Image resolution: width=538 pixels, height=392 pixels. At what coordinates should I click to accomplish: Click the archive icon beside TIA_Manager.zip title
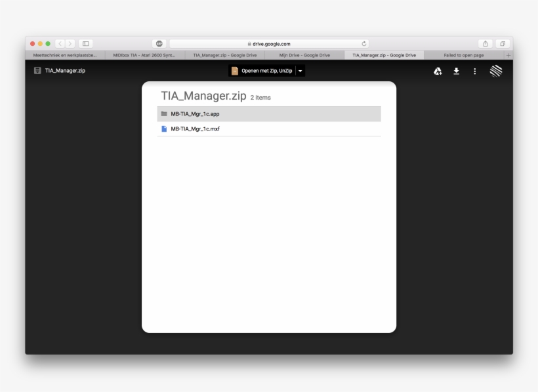click(x=37, y=71)
